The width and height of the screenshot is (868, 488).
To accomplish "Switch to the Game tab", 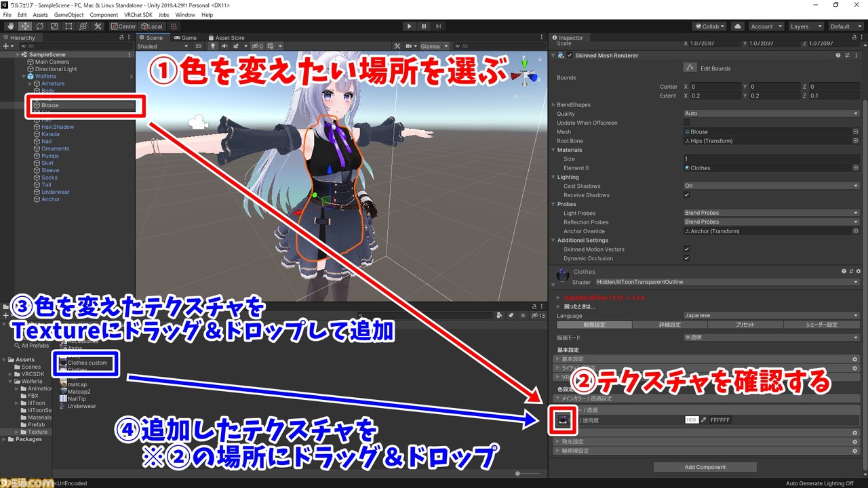I will tap(185, 38).
